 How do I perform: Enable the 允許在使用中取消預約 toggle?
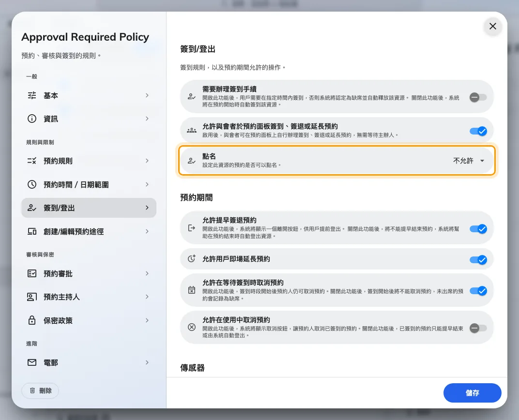point(478,328)
